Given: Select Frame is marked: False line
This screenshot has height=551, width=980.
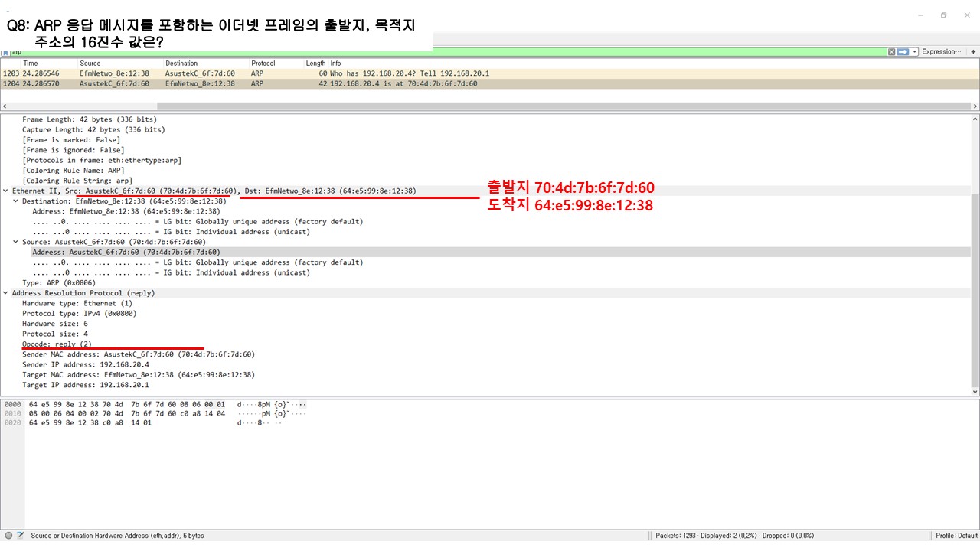Looking at the screenshot, I should (x=71, y=140).
